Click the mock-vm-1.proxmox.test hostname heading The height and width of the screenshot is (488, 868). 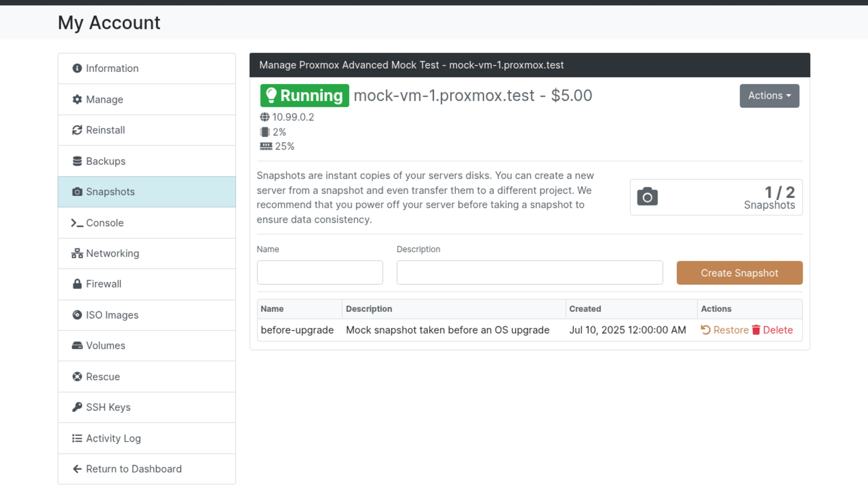tap(444, 95)
